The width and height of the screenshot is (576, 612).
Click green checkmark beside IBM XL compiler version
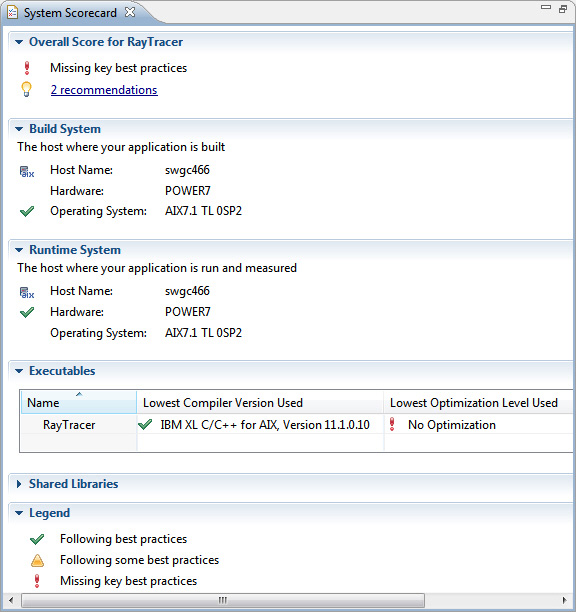point(145,424)
